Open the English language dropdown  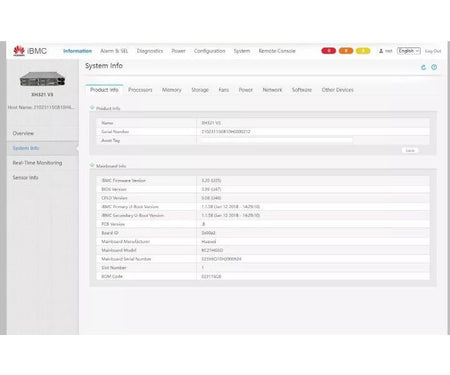point(409,51)
